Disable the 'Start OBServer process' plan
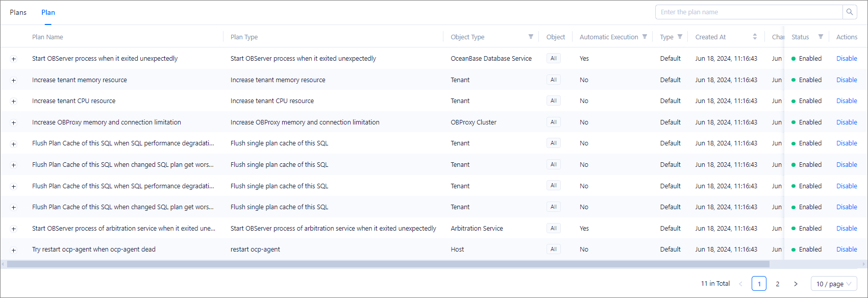Image resolution: width=868 pixels, height=298 pixels. point(847,59)
